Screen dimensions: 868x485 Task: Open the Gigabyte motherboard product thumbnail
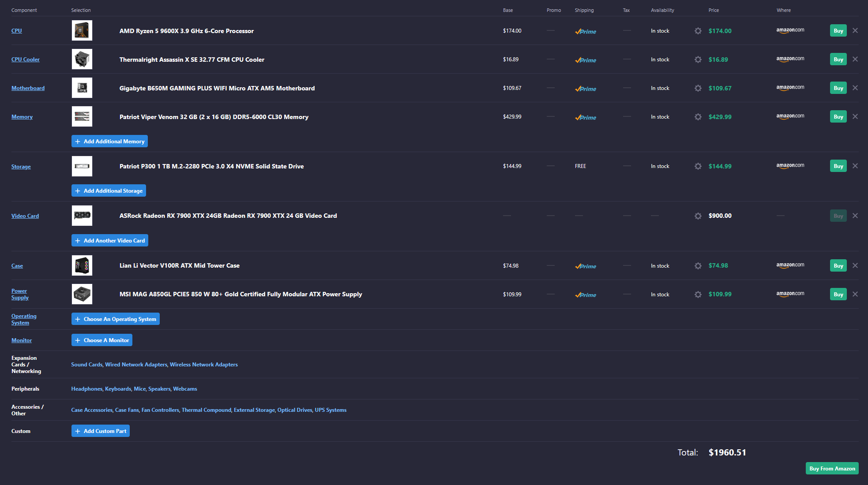82,88
